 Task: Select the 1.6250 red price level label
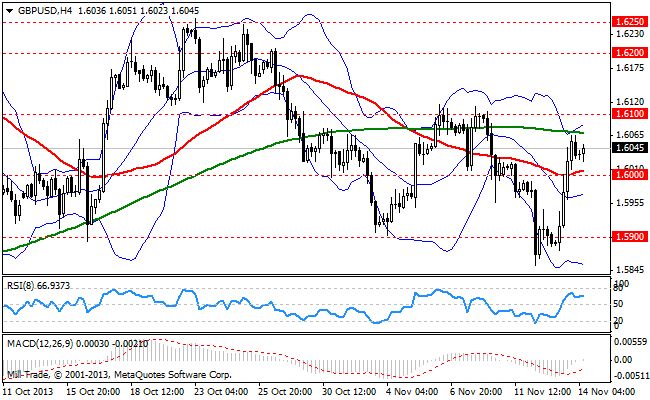630,22
